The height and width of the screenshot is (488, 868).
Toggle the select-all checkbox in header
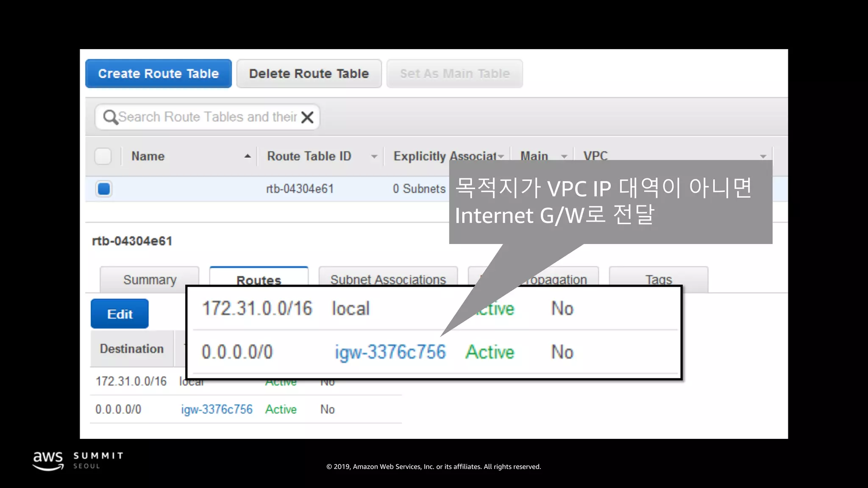coord(103,156)
